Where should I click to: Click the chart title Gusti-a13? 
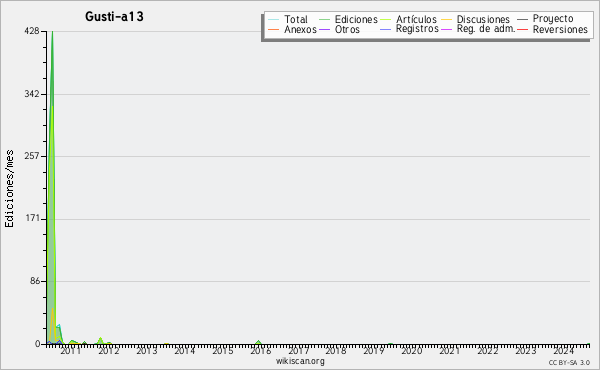114,16
